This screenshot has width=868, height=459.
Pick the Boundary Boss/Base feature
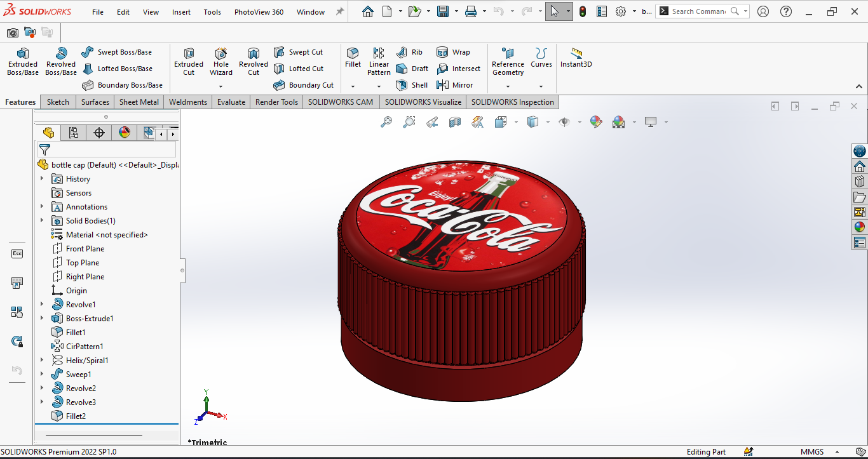point(122,85)
